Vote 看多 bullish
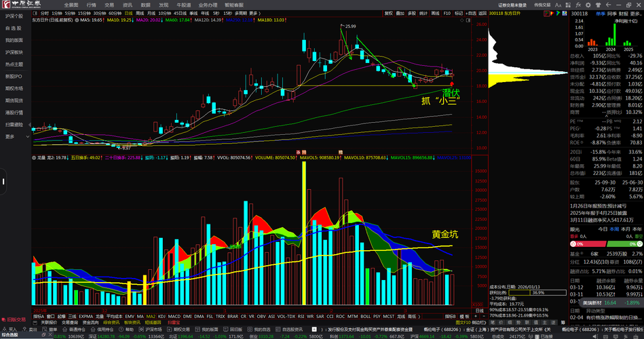Viewport: 644px width, 339px height. pos(573,237)
